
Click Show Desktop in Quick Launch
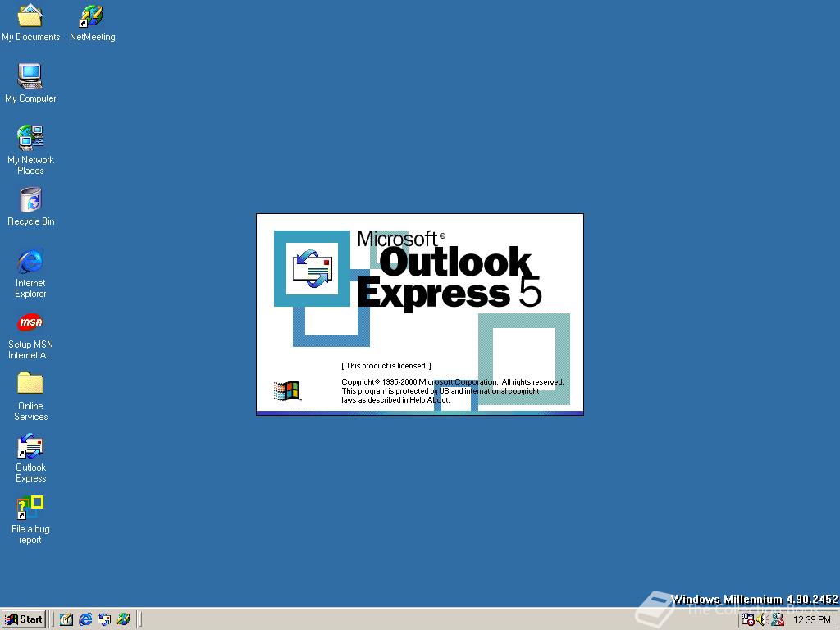coord(66,619)
